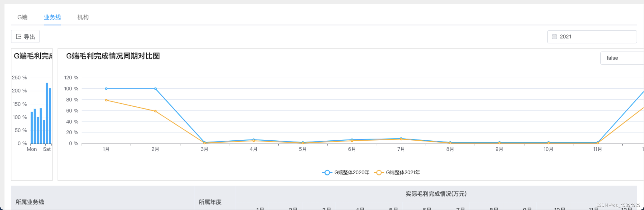Click the blue February data point at 100%
The height and width of the screenshot is (210, 644).
click(x=155, y=88)
